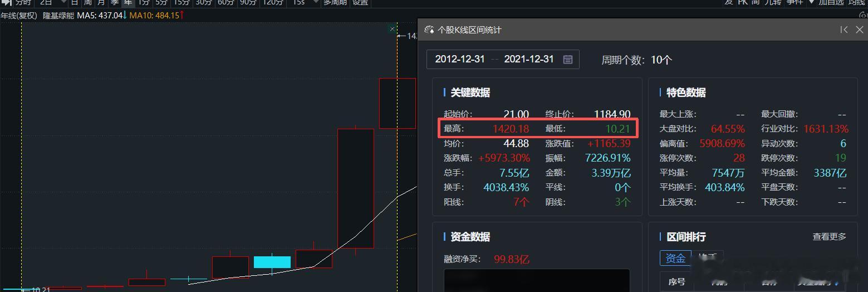
Task: Switch to the 分时 chart tab
Action: coord(23,2)
